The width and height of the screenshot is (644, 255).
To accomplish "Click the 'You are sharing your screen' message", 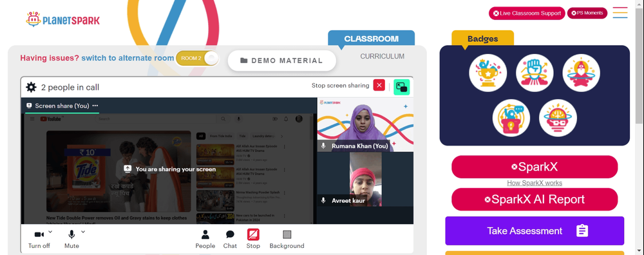I will (169, 169).
